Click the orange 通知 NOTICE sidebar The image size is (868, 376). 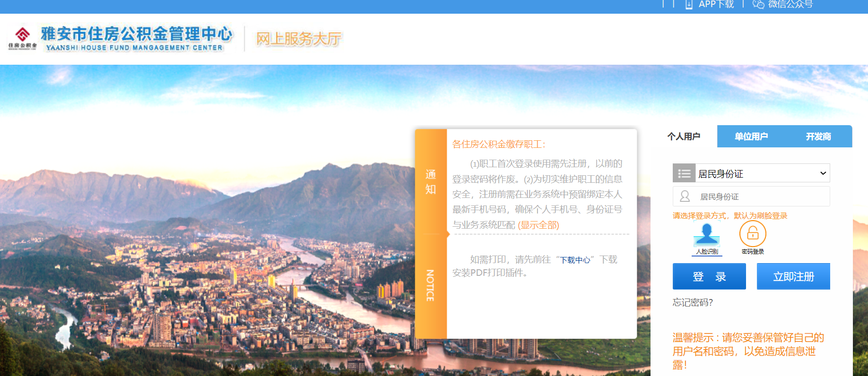point(431,234)
